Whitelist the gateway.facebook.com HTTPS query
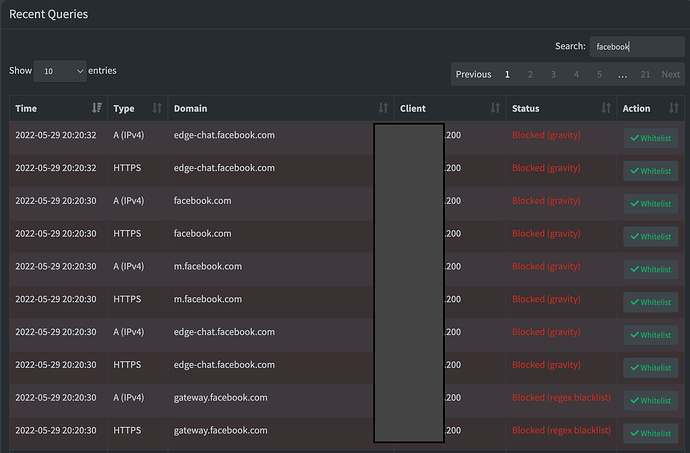Image resolution: width=690 pixels, height=453 pixels. click(650, 434)
